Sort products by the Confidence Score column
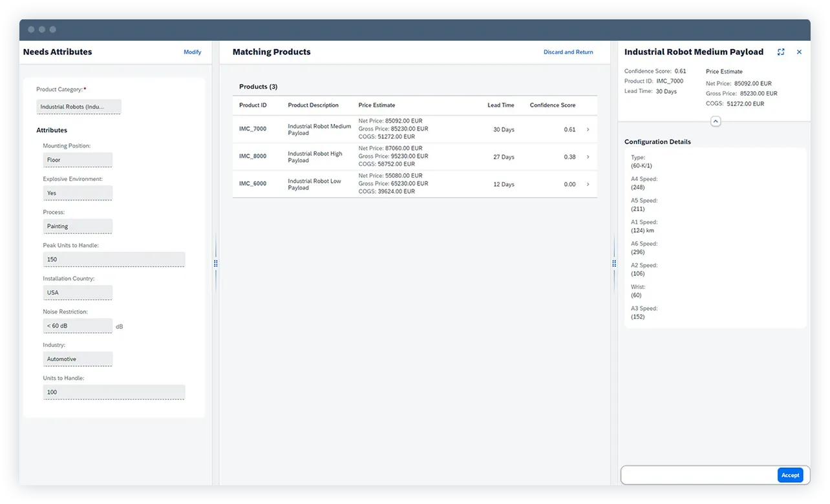The height and width of the screenshot is (504, 830). [552, 105]
